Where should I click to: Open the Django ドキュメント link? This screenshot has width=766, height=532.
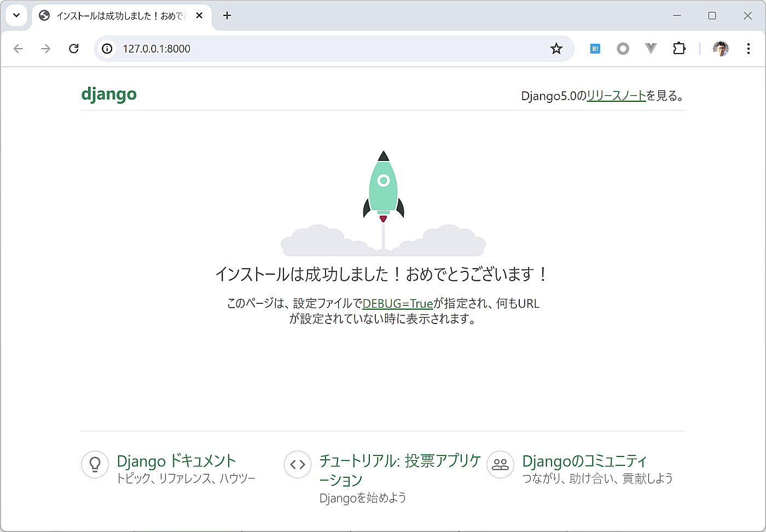pos(176,461)
